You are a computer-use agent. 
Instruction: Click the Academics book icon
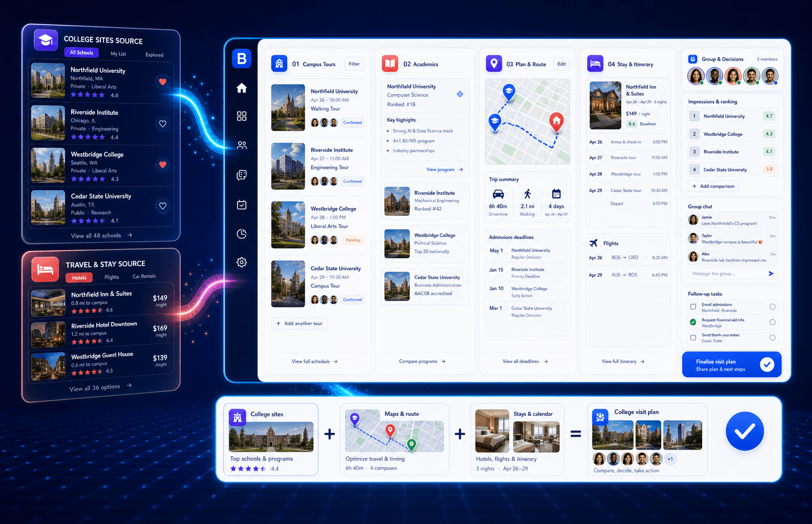[x=390, y=64]
